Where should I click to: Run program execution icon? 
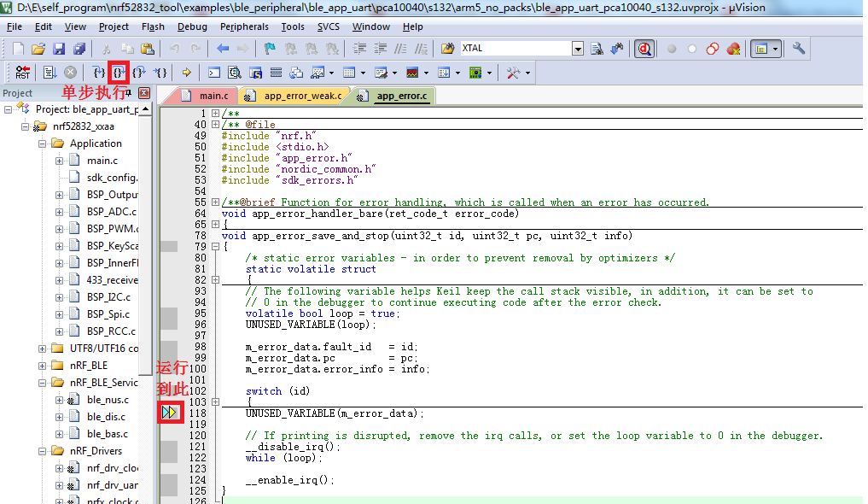point(50,73)
